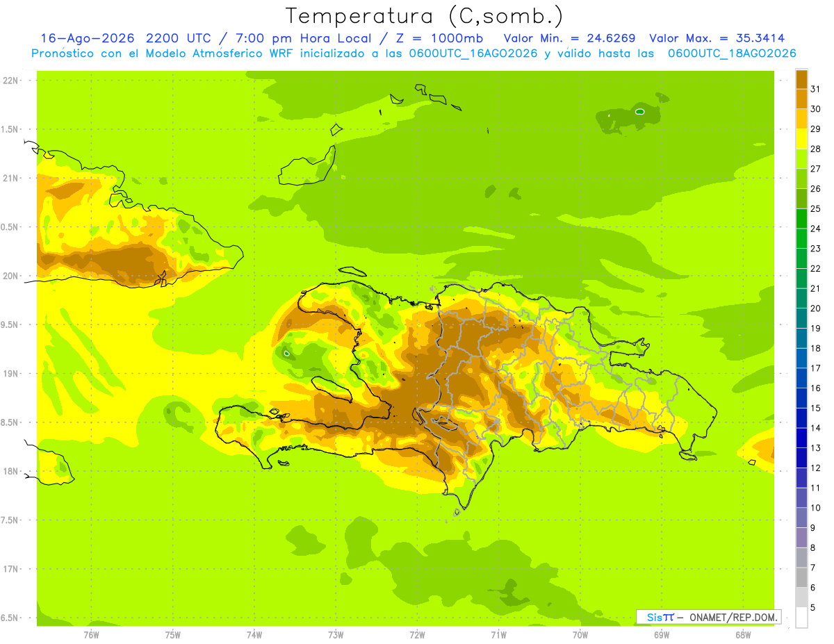Pick the green legend swatch between 26 and 27
The width and height of the screenshot is (834, 644).
pos(801,179)
